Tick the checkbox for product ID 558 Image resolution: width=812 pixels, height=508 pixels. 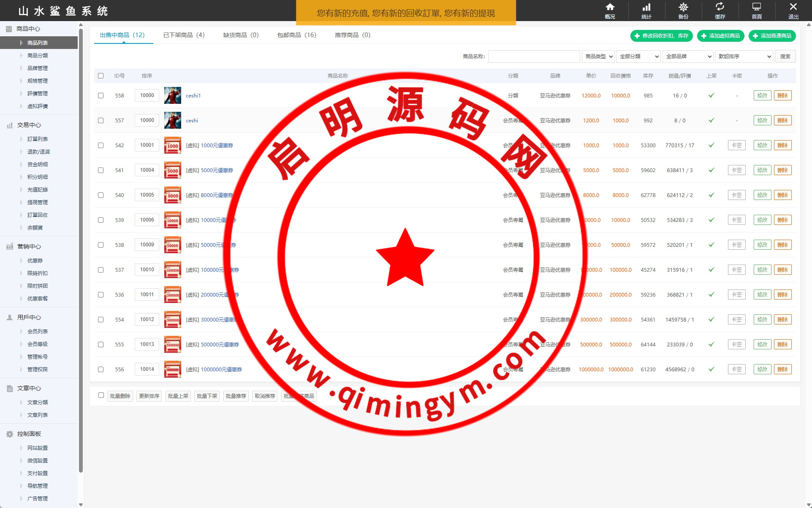tap(100, 96)
